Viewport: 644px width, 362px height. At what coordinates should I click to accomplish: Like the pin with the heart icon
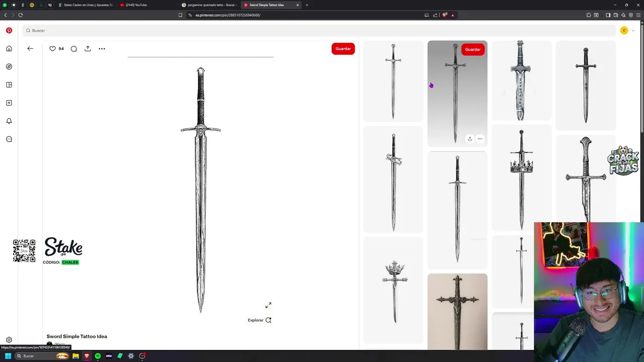pyautogui.click(x=52, y=49)
